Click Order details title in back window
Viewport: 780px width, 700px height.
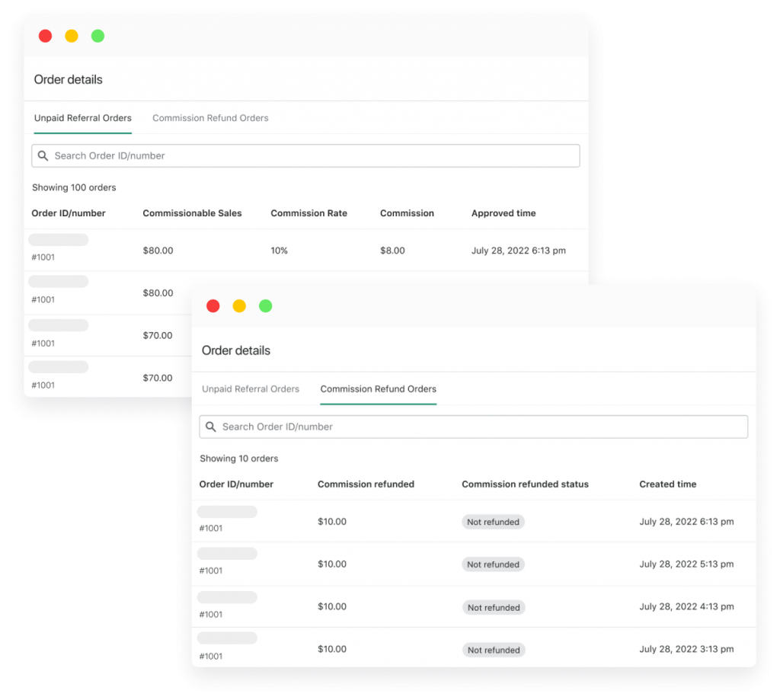[x=68, y=80]
